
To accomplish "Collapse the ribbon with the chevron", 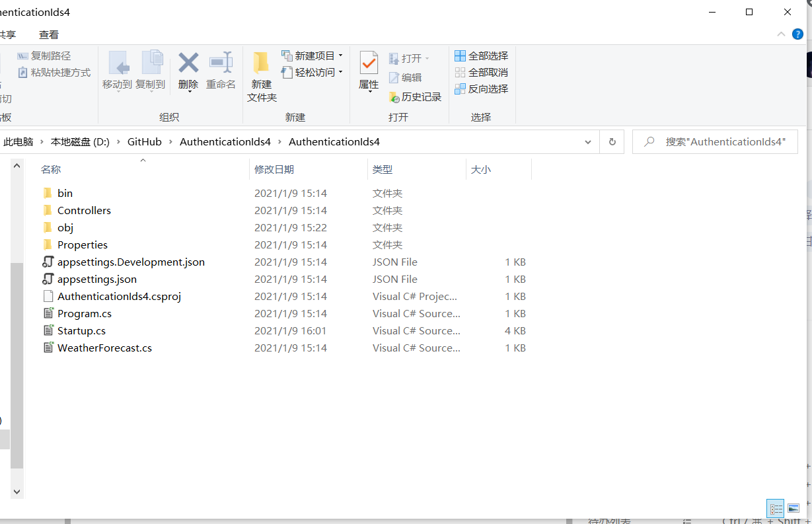I will [781, 34].
